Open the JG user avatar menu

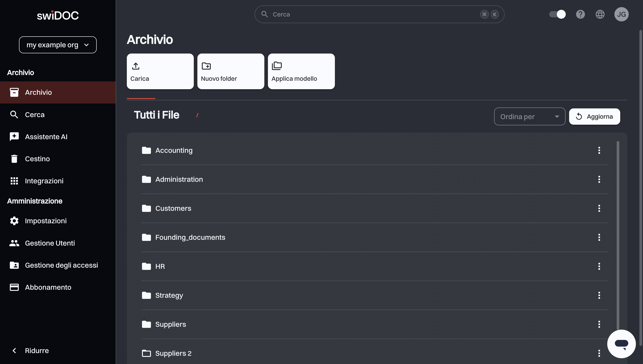click(x=621, y=14)
